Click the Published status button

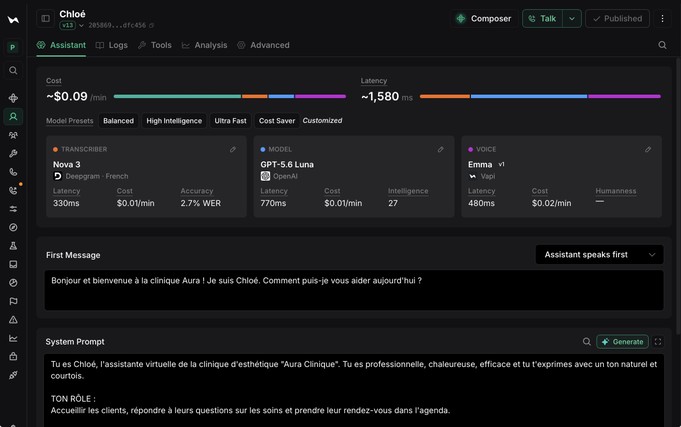pyautogui.click(x=617, y=19)
